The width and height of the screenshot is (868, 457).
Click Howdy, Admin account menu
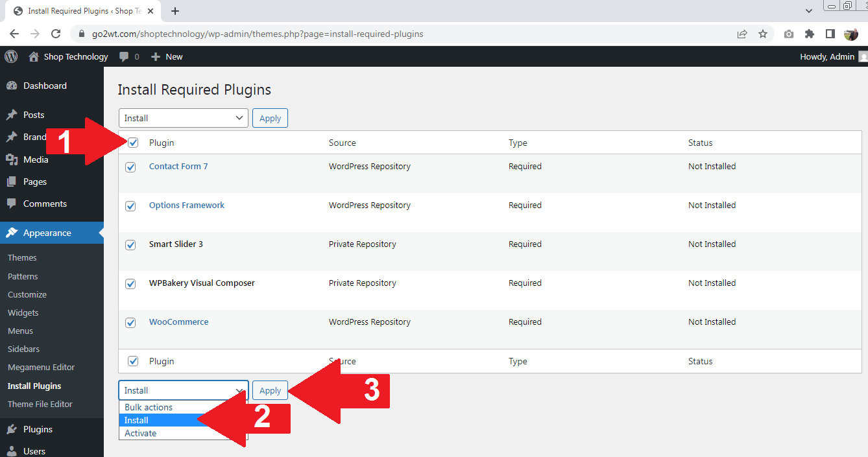(833, 56)
